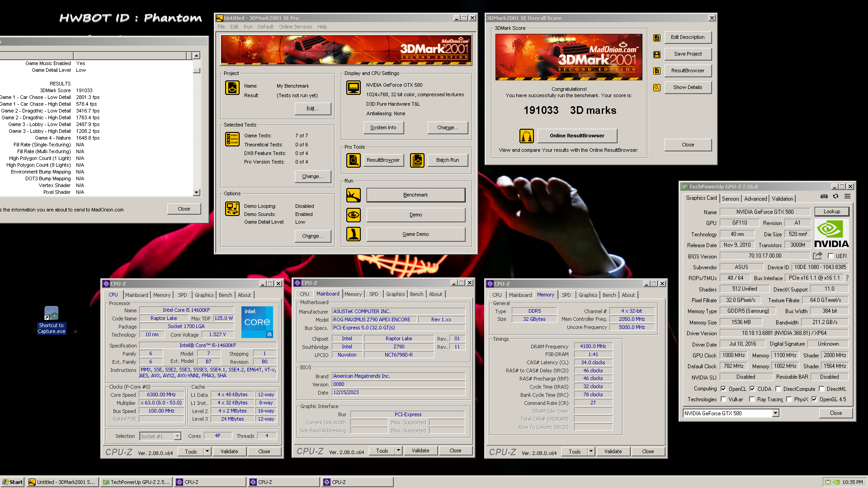Take a GPU-Z screenshot with camera icon

click(824, 197)
